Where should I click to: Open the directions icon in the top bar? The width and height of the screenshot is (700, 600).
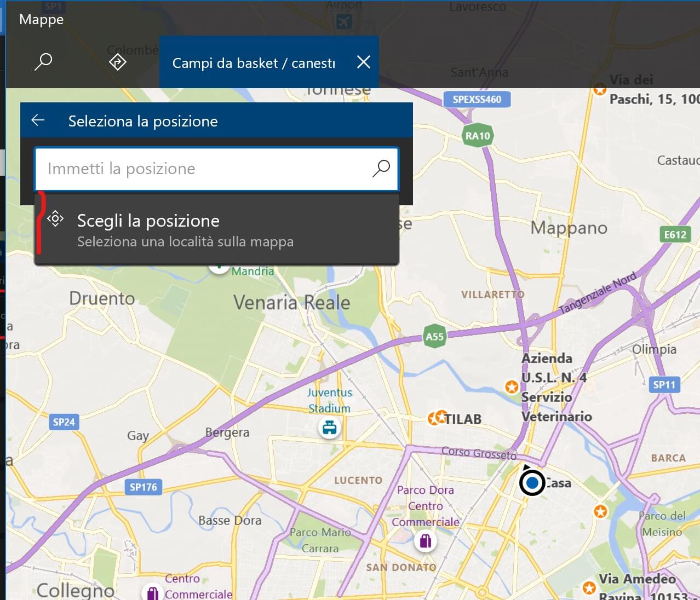118,62
